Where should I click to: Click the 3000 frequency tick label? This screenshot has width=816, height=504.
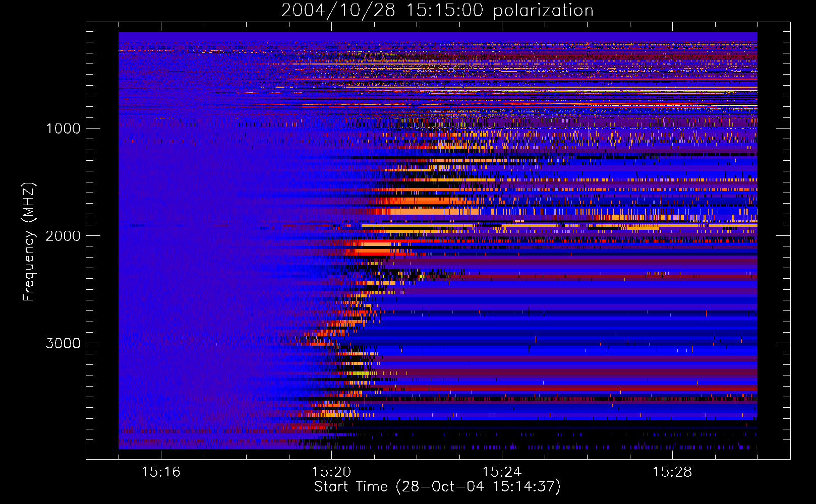(63, 343)
